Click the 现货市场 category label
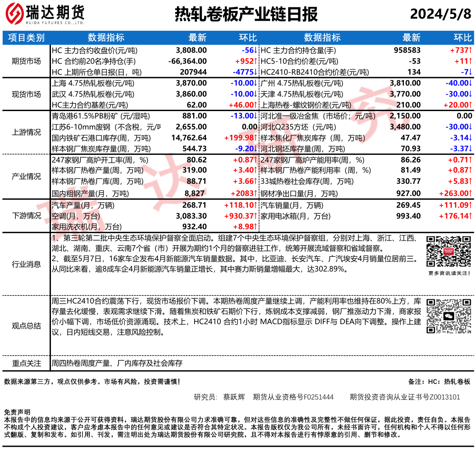Image resolution: width=476 pixels, height=449 pixels. point(26,94)
